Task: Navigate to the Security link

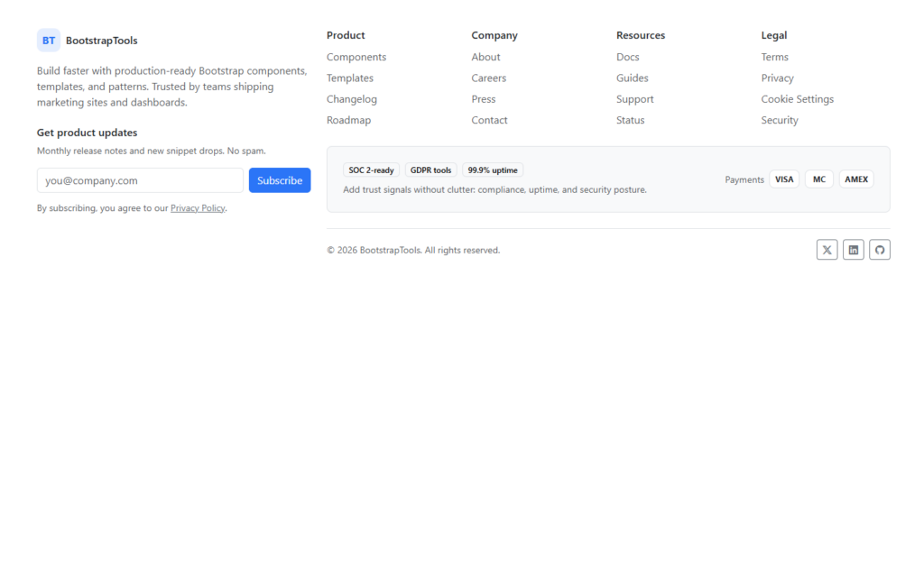Action: (780, 120)
